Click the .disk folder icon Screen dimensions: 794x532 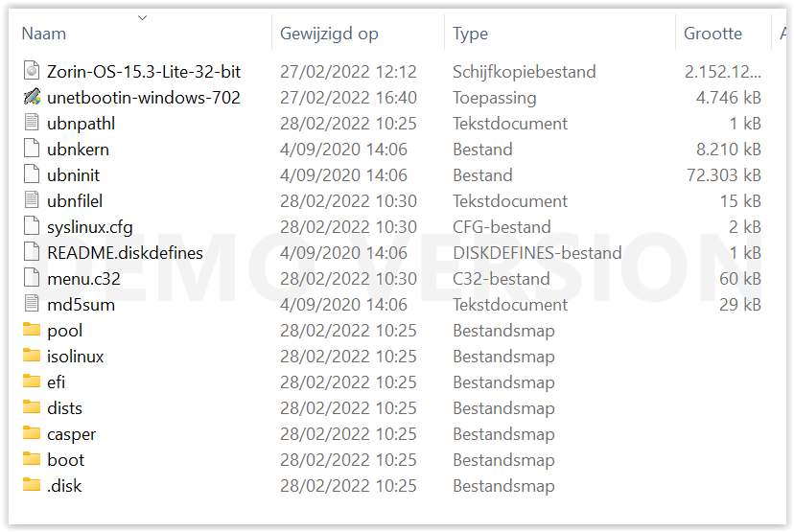32,486
